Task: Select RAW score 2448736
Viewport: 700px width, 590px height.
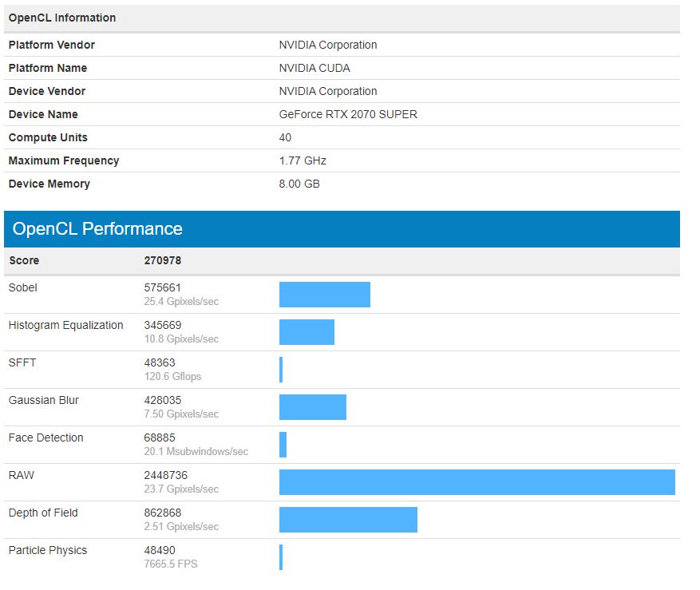Action: click(166, 476)
